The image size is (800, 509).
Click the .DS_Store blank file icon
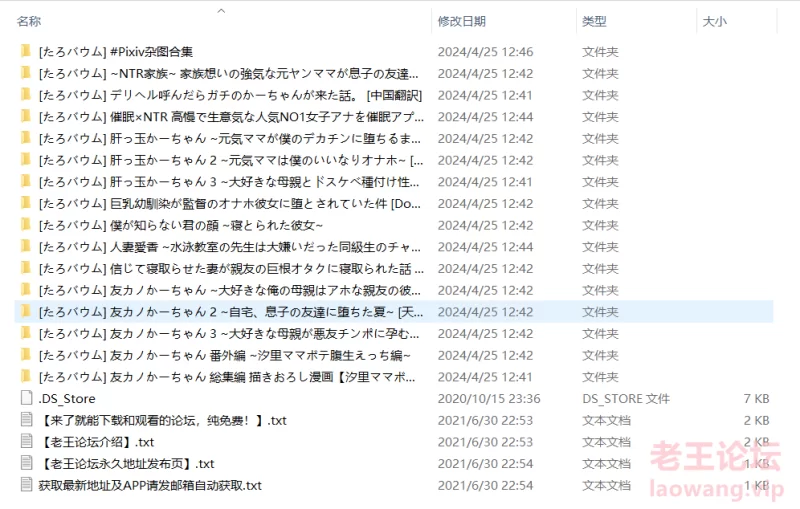click(26, 398)
